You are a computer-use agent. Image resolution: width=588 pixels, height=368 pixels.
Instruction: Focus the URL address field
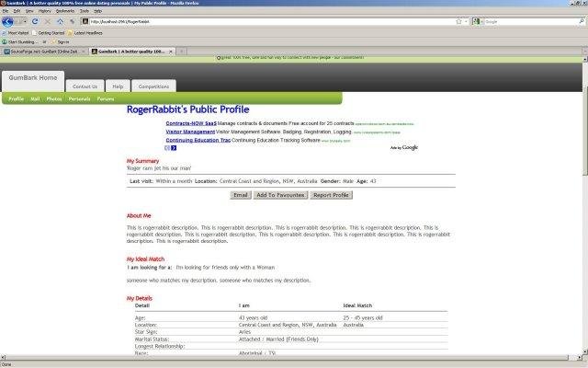coord(270,21)
